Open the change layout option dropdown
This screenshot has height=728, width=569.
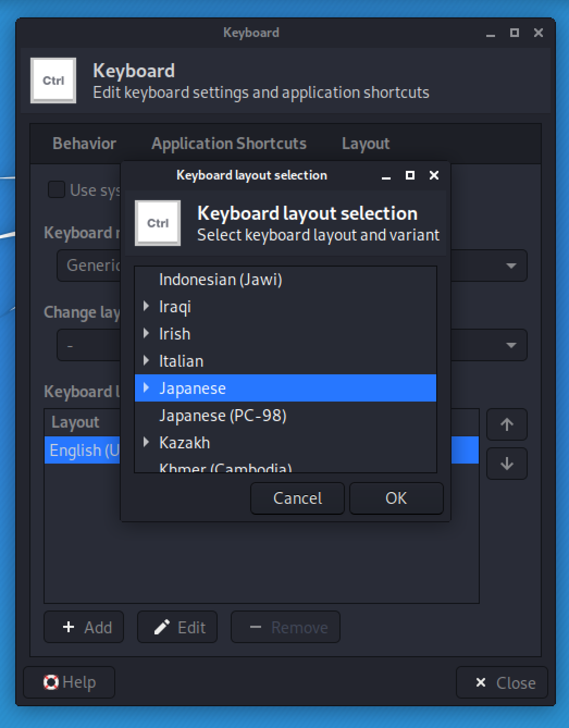(510, 345)
